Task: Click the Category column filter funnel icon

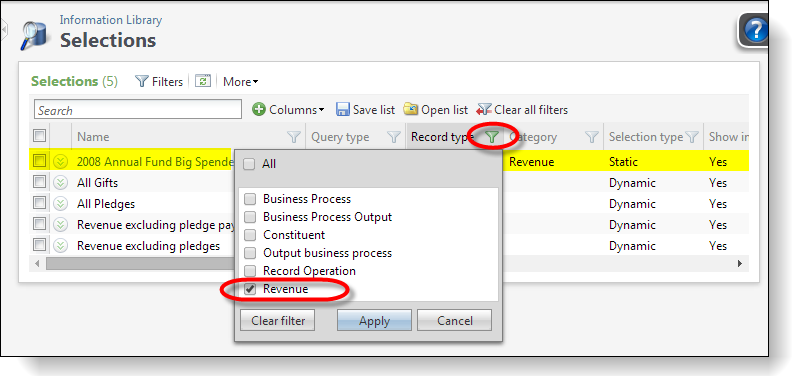Action: point(591,137)
